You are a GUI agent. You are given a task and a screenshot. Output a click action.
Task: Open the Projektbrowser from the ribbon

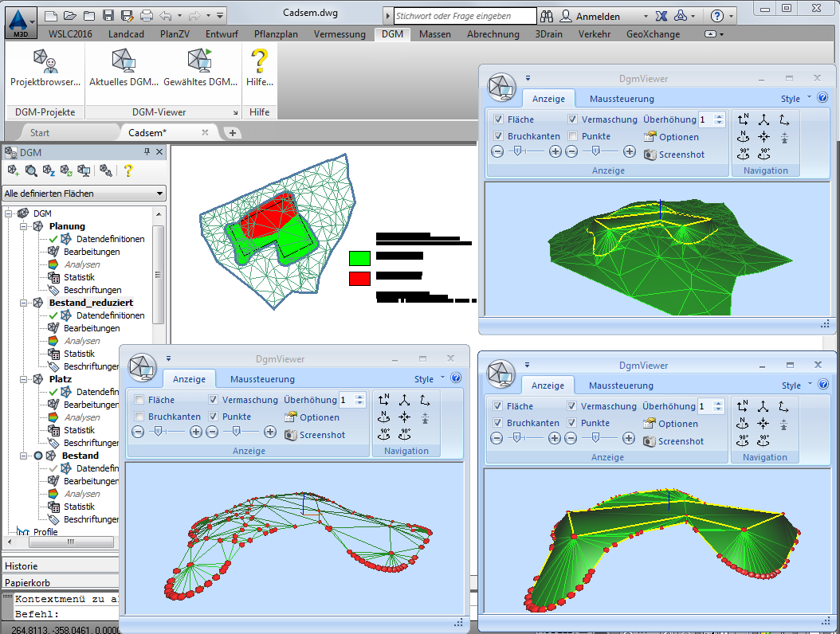click(45, 67)
